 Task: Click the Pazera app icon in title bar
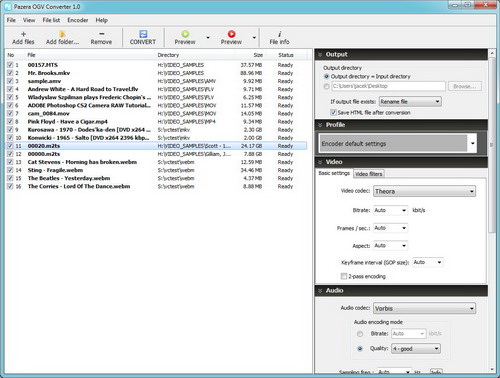(8, 6)
